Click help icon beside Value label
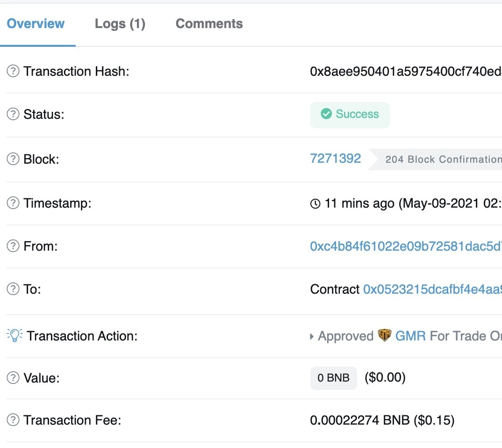The image size is (502, 448). tap(13, 378)
